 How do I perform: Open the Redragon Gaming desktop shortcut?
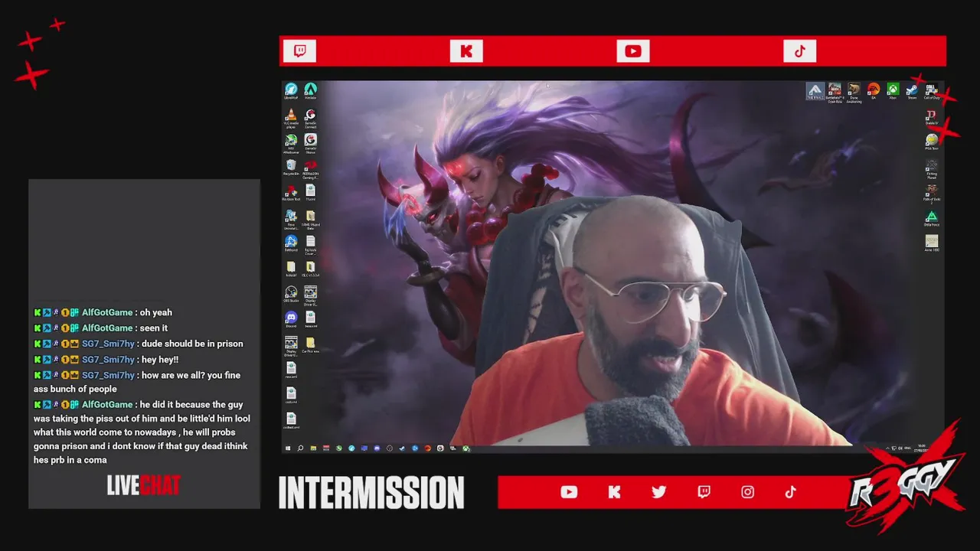point(310,168)
